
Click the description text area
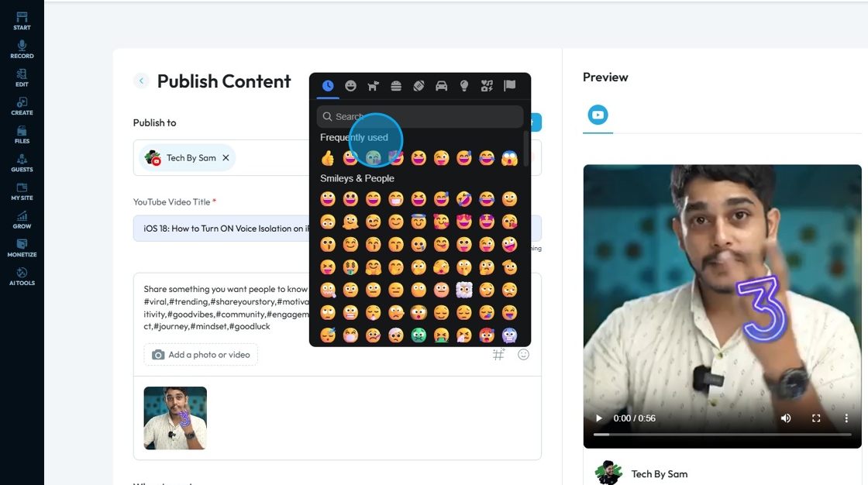click(337, 308)
